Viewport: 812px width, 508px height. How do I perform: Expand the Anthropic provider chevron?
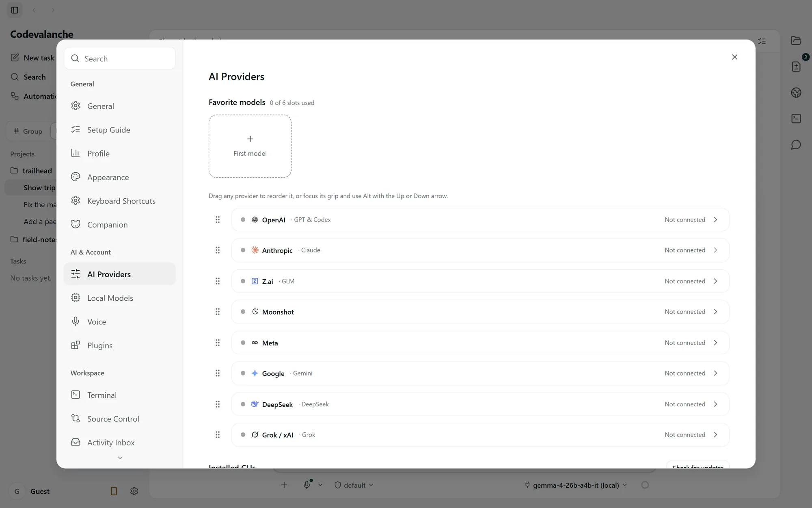coord(716,250)
